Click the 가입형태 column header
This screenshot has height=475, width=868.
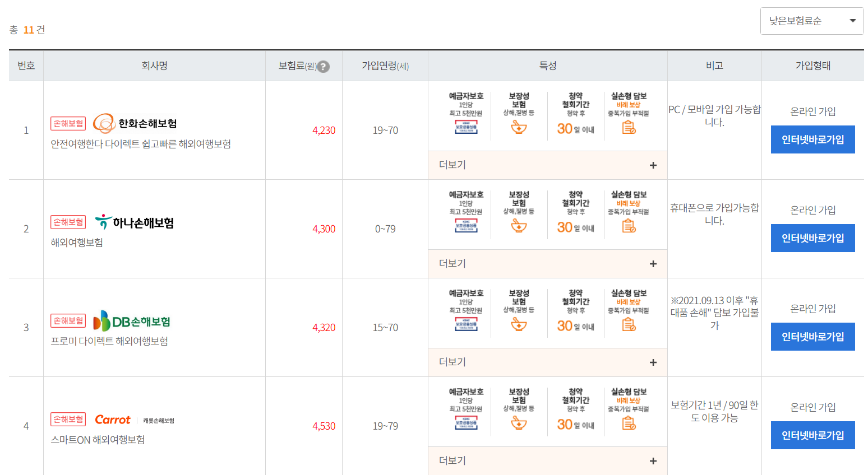[812, 66]
